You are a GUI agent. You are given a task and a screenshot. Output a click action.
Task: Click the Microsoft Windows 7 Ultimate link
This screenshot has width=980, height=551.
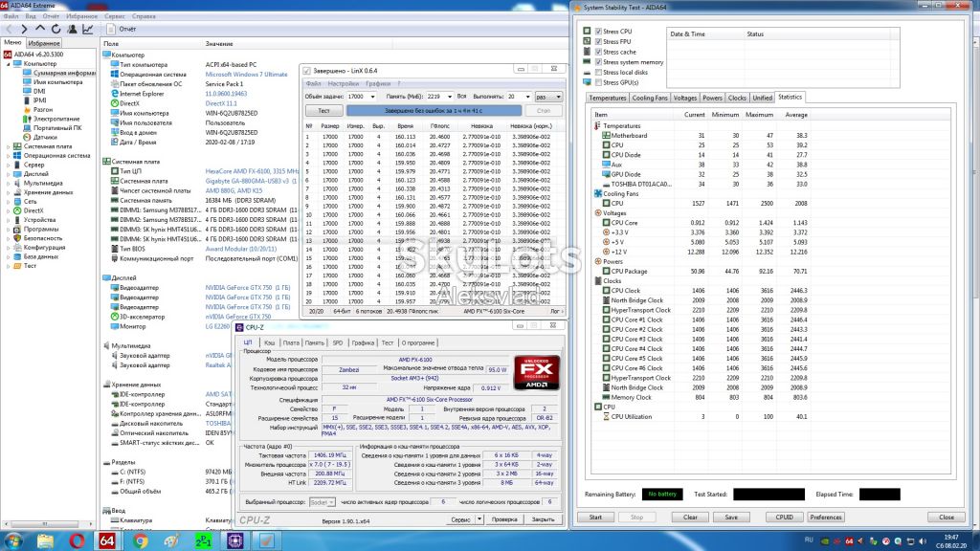(246, 75)
